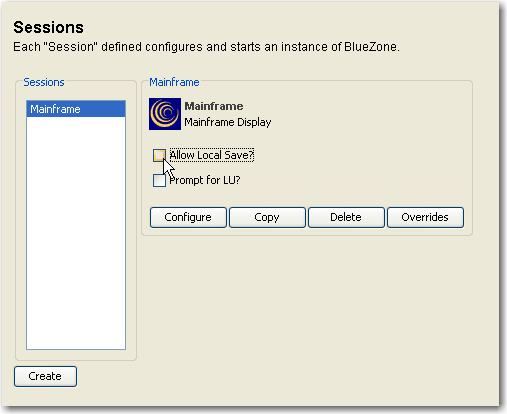Create a new session
The width and height of the screenshot is (507, 414).
45,376
